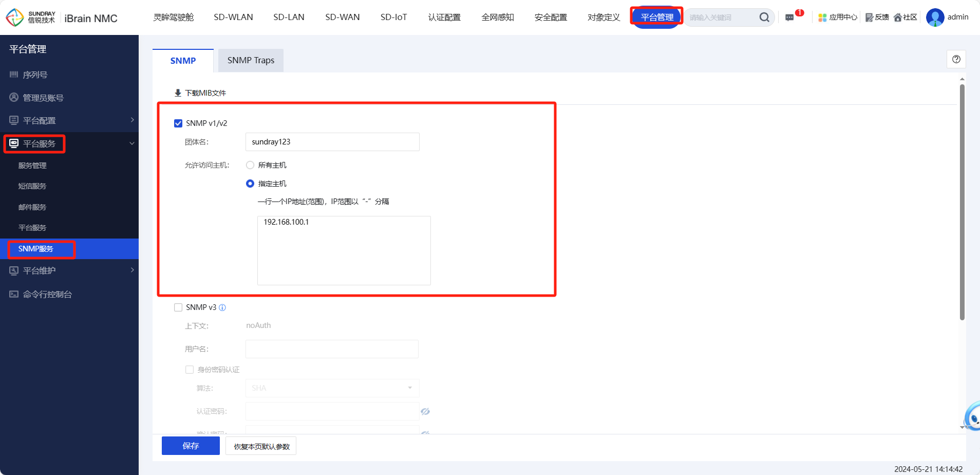Click the 保存 save button

click(x=191, y=446)
